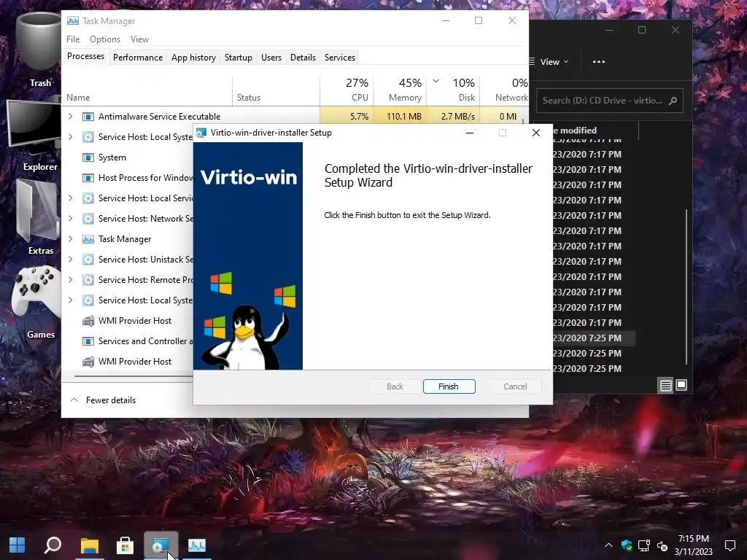
Task: Select the 110.1 MB memory value
Action: (404, 116)
